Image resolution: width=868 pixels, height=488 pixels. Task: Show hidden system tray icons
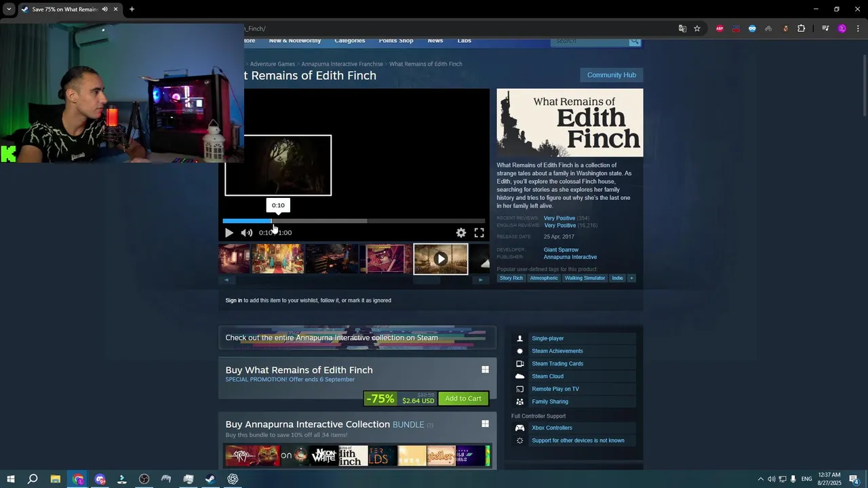(x=760, y=479)
